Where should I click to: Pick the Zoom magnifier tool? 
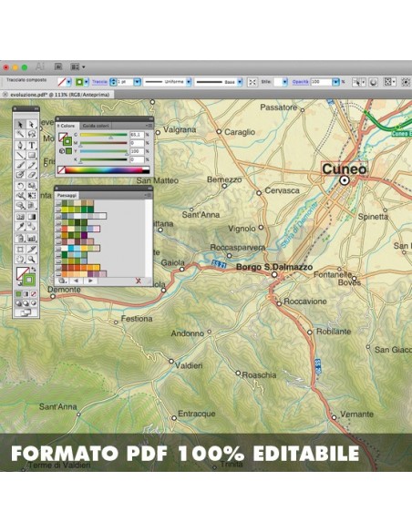(31, 260)
